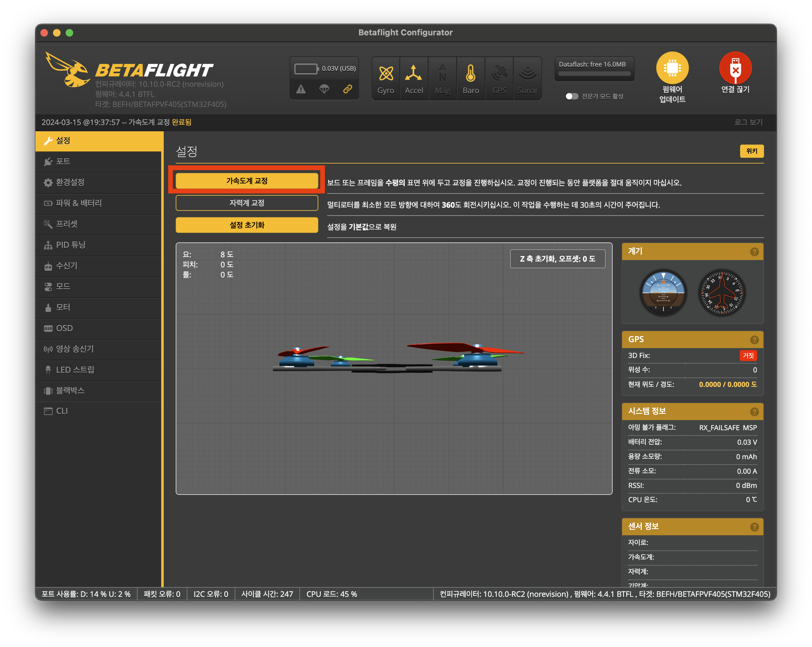812x647 pixels.
Task: Click the warning triangle status icon
Action: (301, 89)
